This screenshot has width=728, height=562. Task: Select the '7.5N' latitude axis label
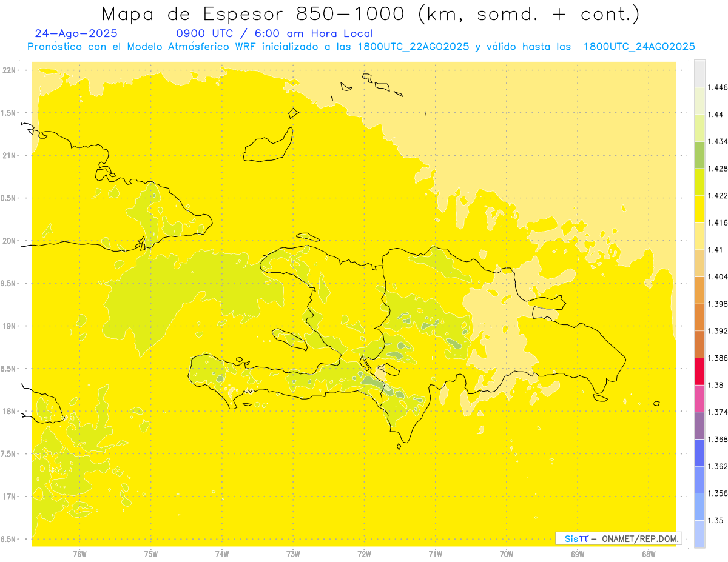point(9,454)
